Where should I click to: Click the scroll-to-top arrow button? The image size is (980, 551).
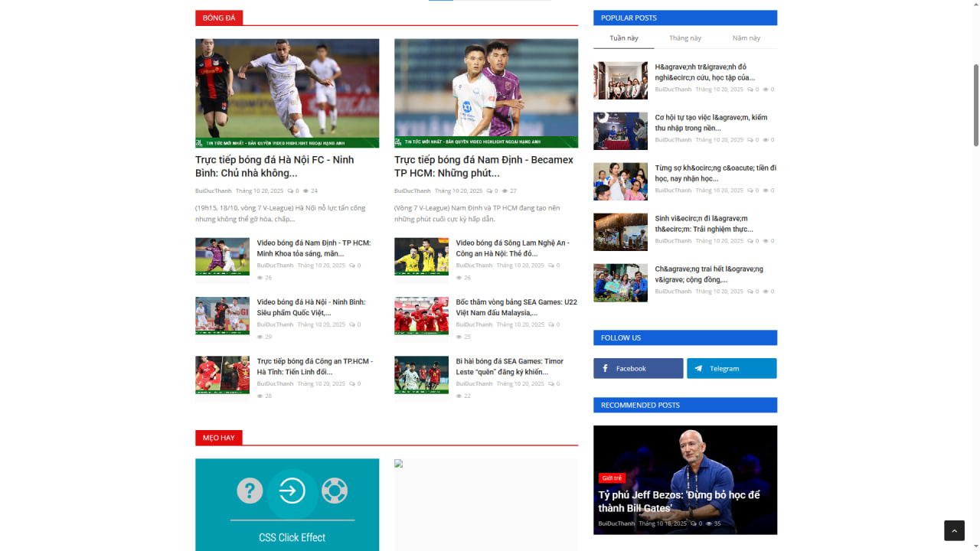pos(954,530)
